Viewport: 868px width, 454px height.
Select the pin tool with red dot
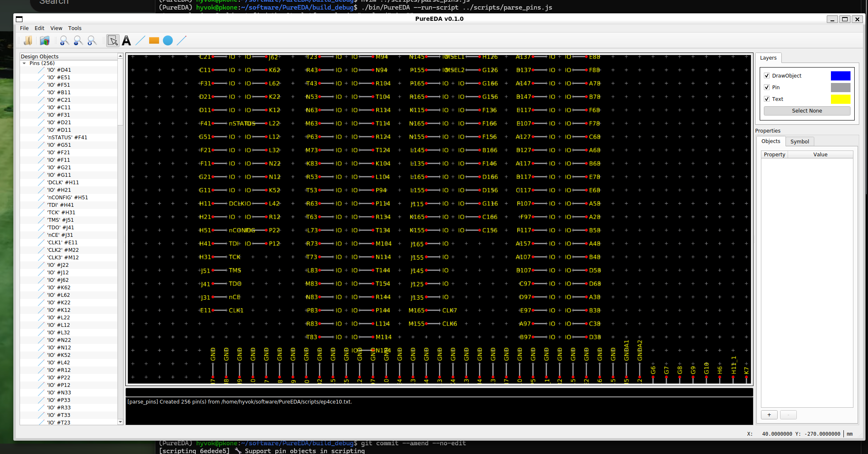coord(182,40)
